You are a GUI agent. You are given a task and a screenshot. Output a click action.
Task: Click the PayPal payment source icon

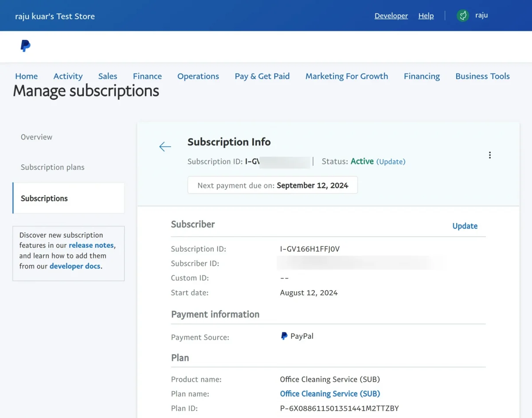[x=284, y=336]
